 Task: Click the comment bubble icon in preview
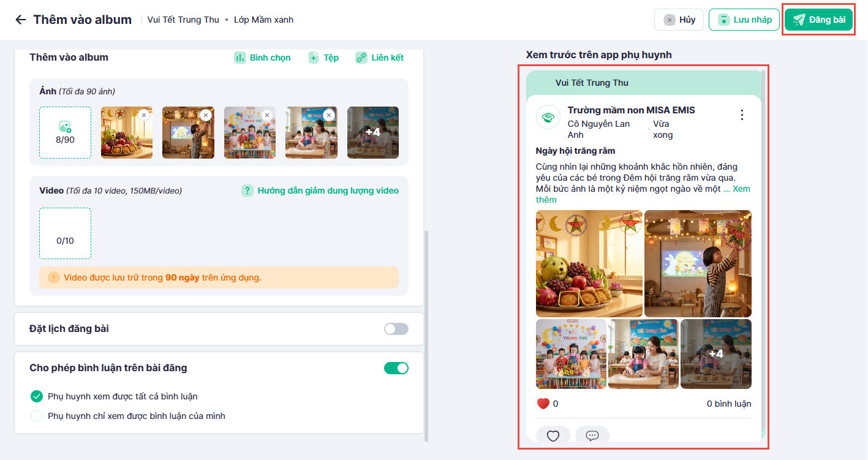592,435
